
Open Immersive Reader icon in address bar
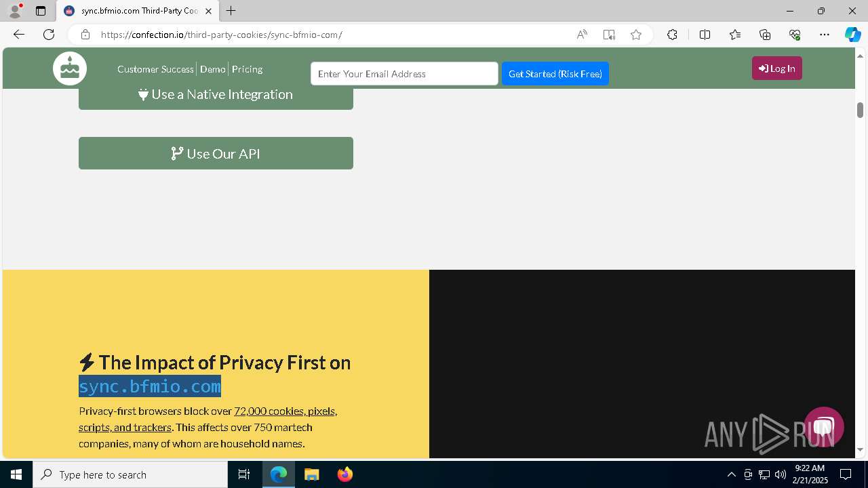coord(609,35)
